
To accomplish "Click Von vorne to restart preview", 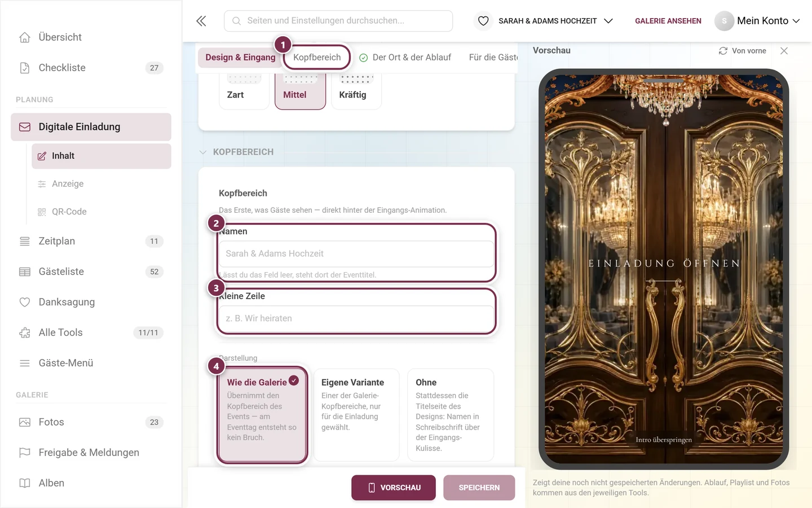I will point(743,51).
